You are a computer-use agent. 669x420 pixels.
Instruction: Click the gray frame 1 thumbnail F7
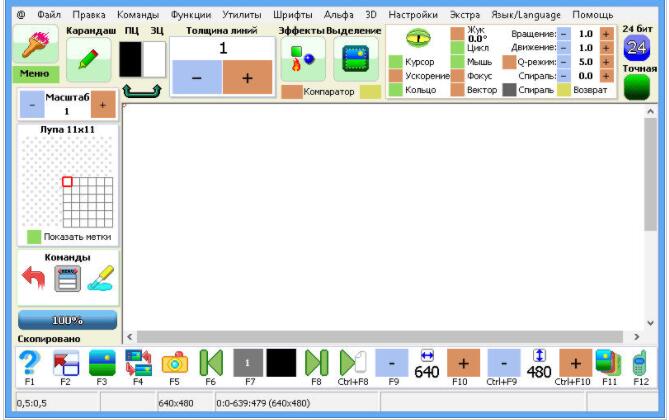point(248,363)
